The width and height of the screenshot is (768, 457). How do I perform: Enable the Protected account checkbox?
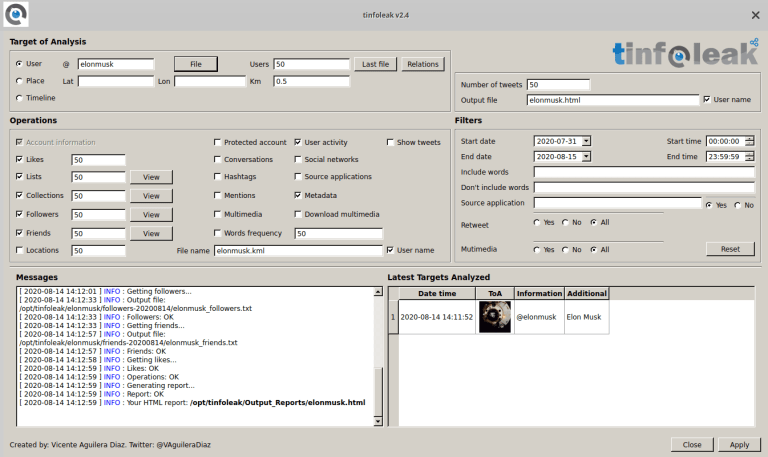coord(217,142)
